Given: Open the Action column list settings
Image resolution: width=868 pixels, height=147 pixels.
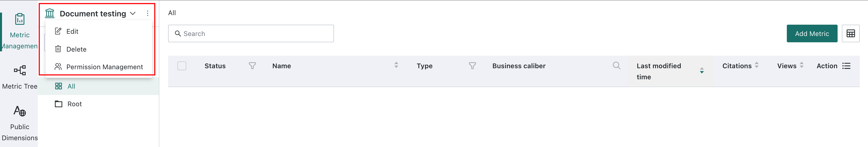Looking at the screenshot, I should click(x=846, y=66).
